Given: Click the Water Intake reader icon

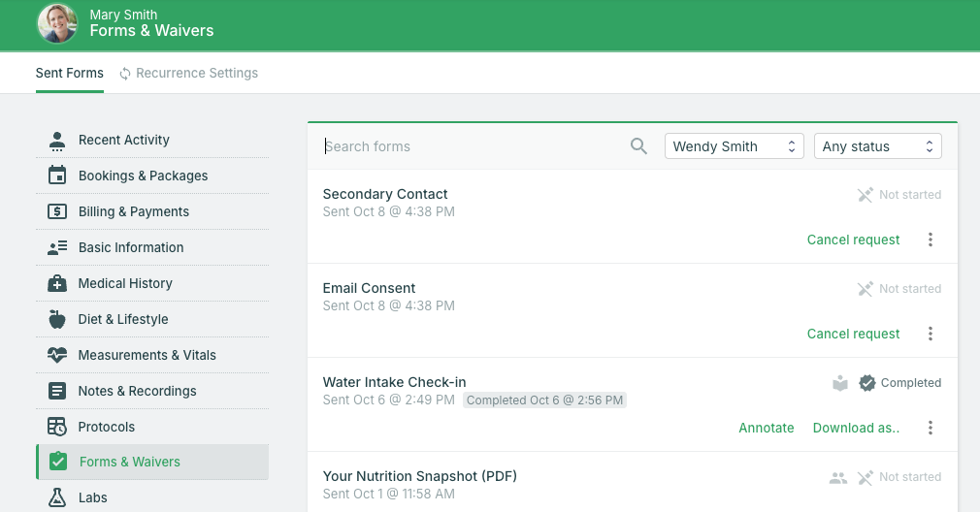Looking at the screenshot, I should (x=840, y=383).
